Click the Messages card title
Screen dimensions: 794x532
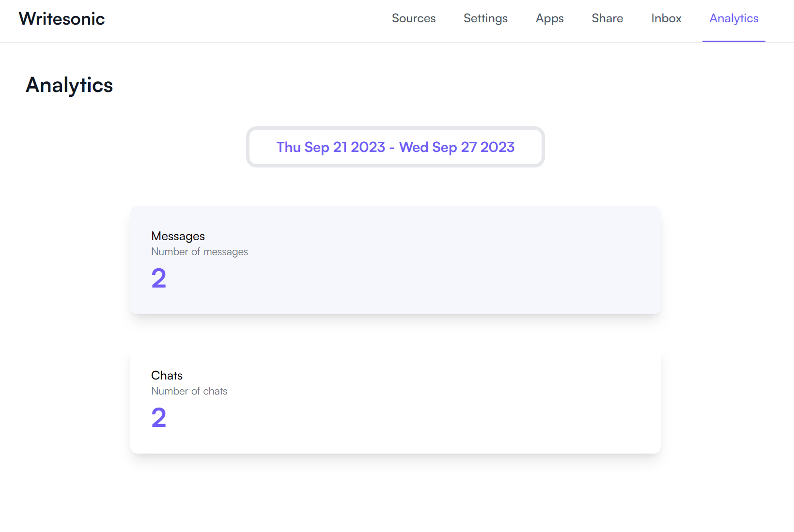(178, 236)
